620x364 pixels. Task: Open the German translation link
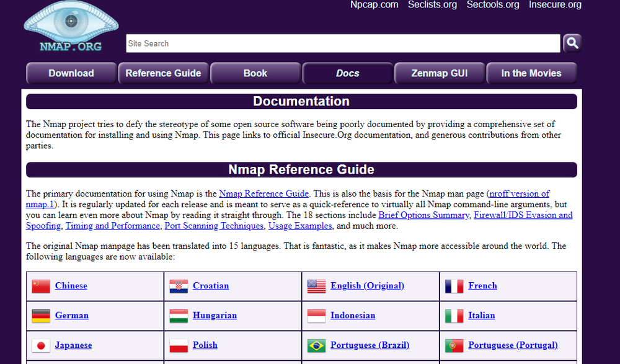(x=71, y=316)
